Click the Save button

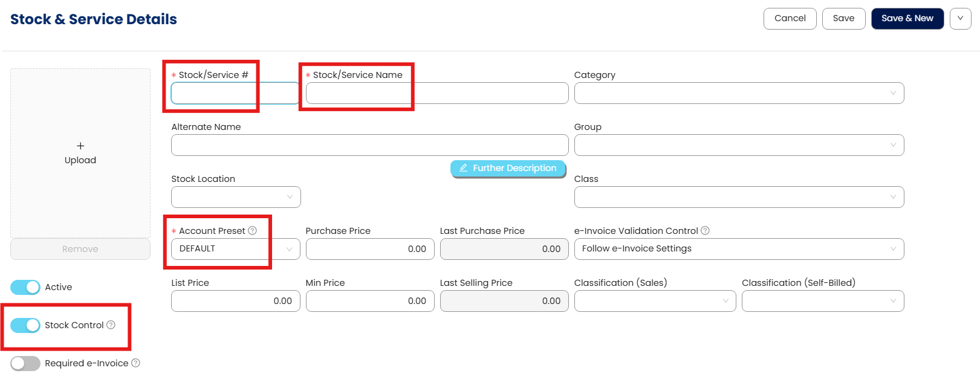coord(843,19)
